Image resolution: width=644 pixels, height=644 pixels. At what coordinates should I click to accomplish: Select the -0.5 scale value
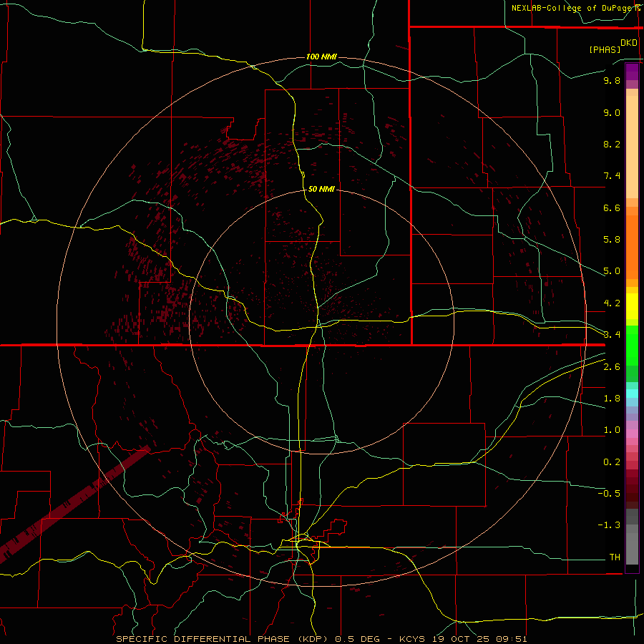pos(609,493)
